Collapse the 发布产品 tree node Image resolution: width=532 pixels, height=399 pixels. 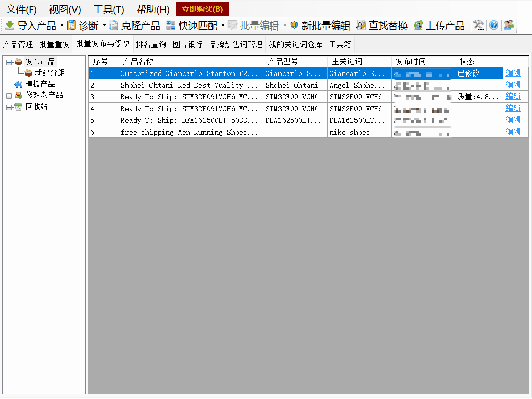point(9,62)
